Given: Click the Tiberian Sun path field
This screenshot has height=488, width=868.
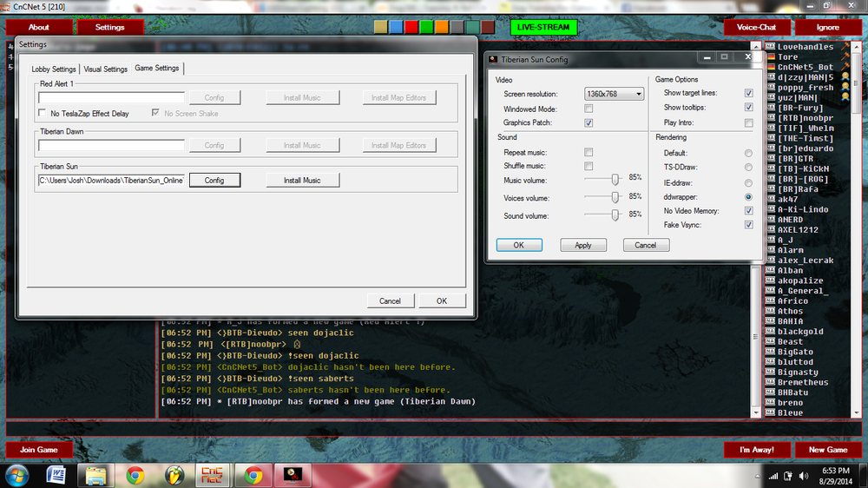Looking at the screenshot, I should pos(111,180).
